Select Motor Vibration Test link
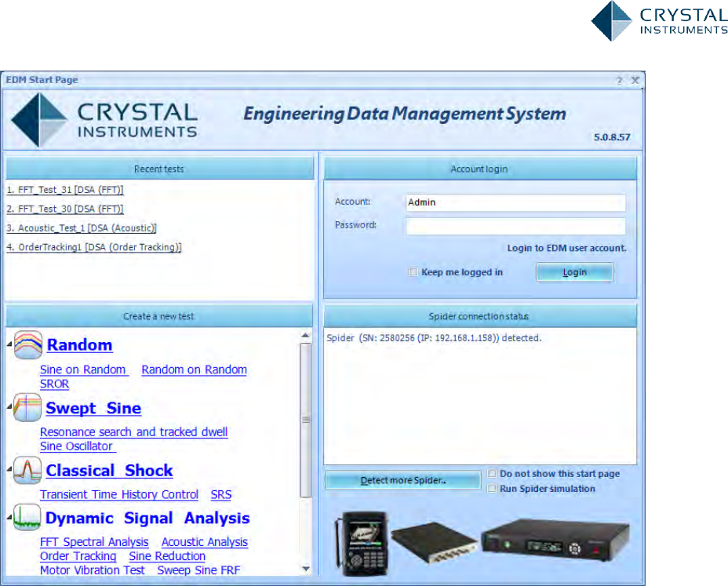This screenshot has width=728, height=586. click(x=93, y=570)
